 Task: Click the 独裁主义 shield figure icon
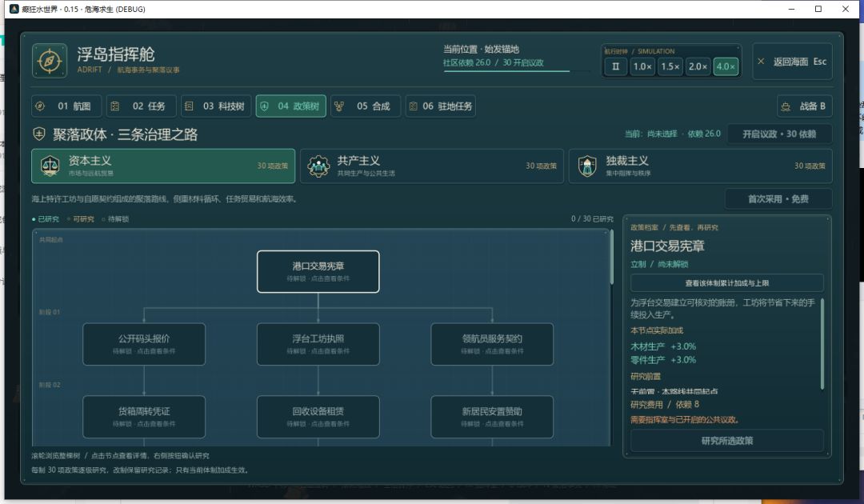pyautogui.click(x=587, y=166)
